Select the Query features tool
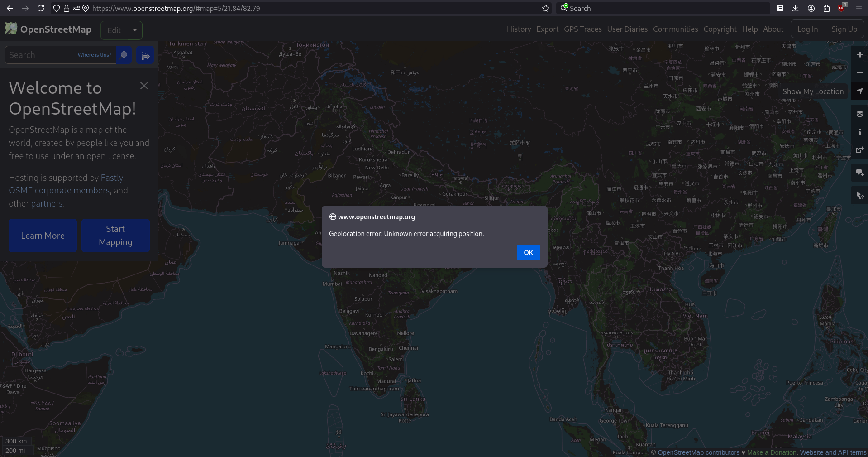This screenshot has height=457, width=868. pyautogui.click(x=860, y=195)
